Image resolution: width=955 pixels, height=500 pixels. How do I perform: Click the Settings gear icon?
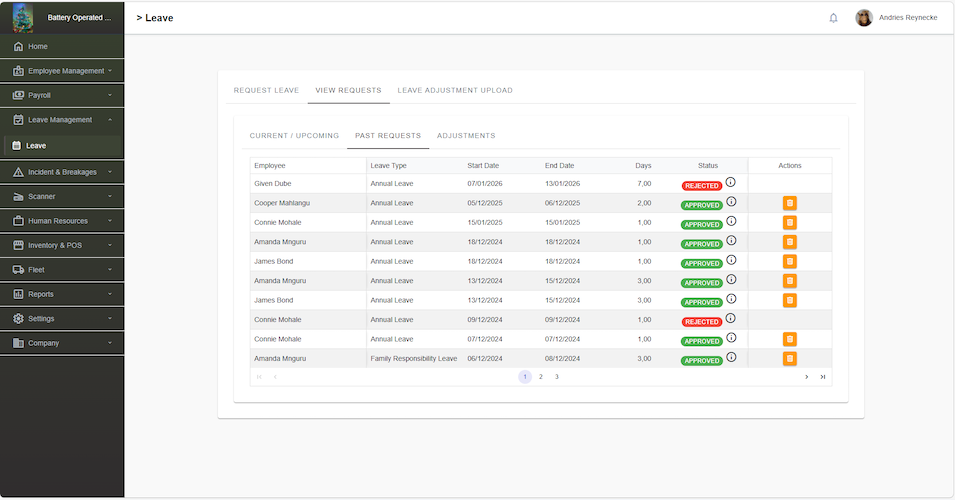tap(18, 319)
